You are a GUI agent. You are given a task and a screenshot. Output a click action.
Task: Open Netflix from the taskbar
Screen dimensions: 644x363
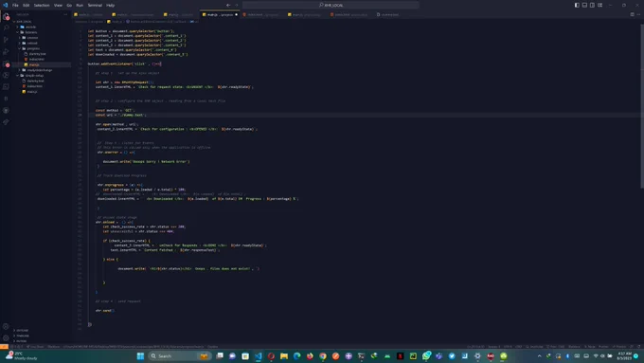tap(400, 356)
